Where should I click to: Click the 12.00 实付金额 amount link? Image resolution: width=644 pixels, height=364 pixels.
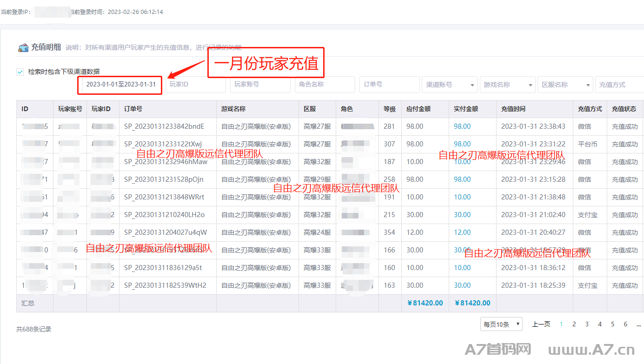pyautogui.click(x=462, y=232)
